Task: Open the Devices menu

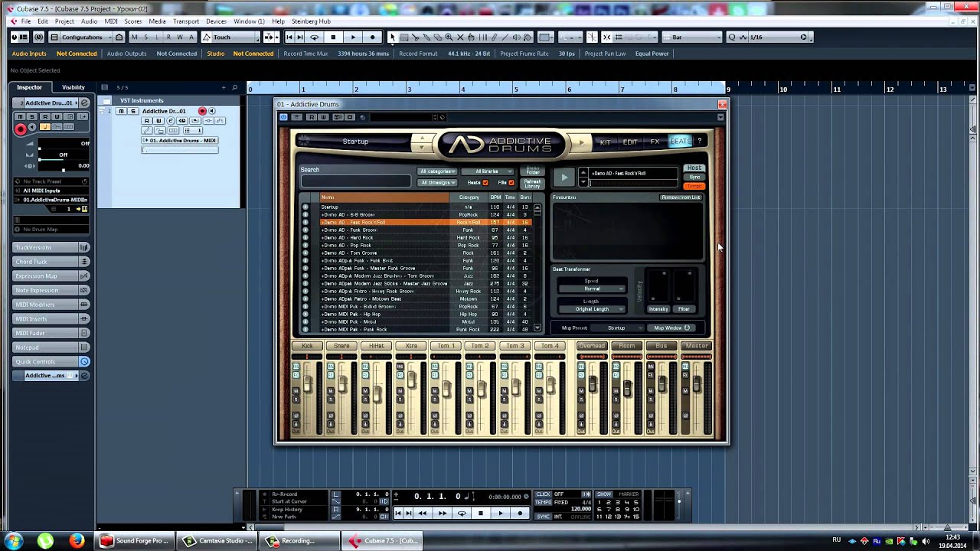Action: 216,21
